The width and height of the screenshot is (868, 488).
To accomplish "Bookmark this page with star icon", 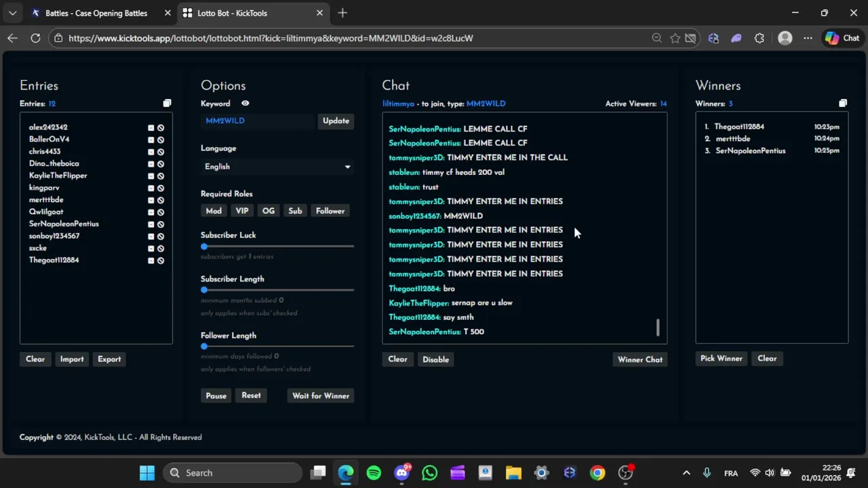I will pyautogui.click(x=675, y=39).
